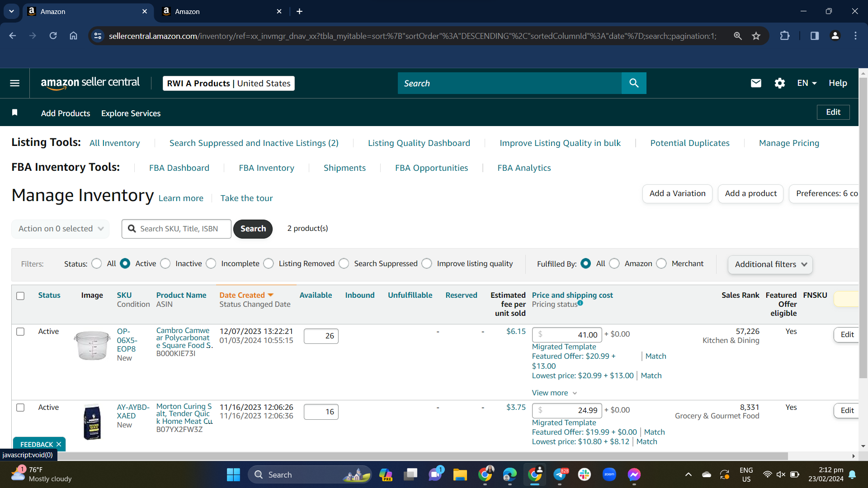Select the Morton Curing Salt row checkbox
868x488 pixels.
tap(20, 408)
